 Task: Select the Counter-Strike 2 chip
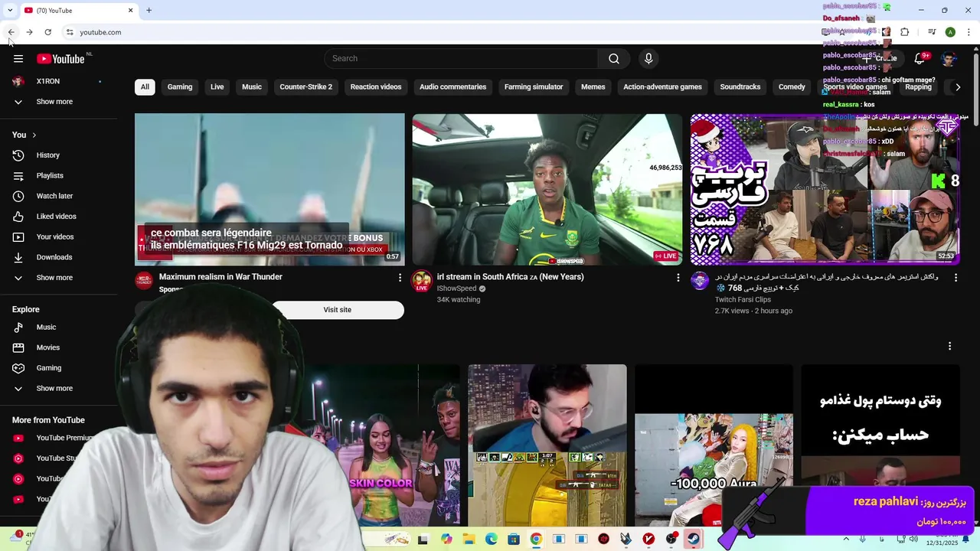point(306,86)
